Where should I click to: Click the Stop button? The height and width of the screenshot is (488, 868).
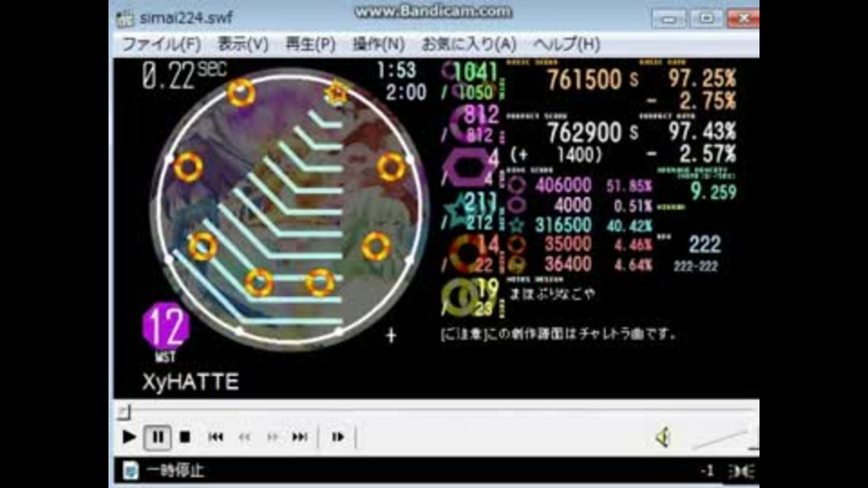coord(184,437)
